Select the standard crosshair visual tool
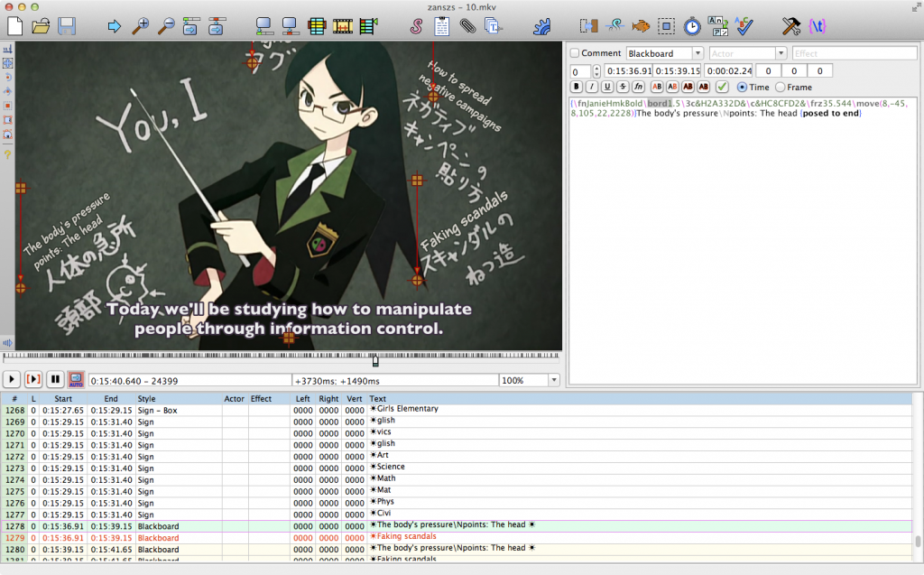 click(x=7, y=49)
